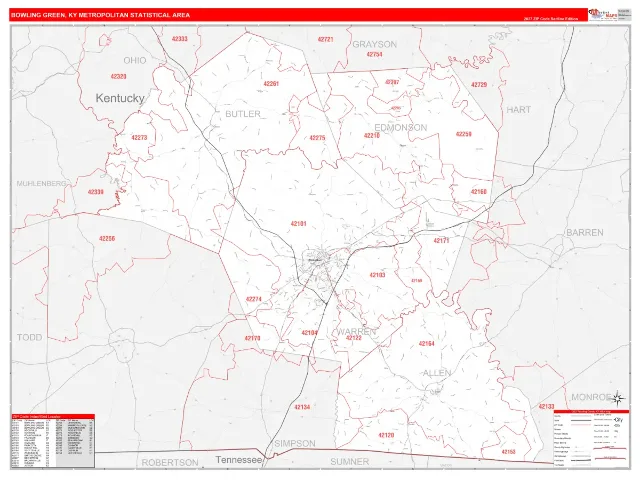Click the Kentucky state label
640x480 pixels.
tap(120, 98)
